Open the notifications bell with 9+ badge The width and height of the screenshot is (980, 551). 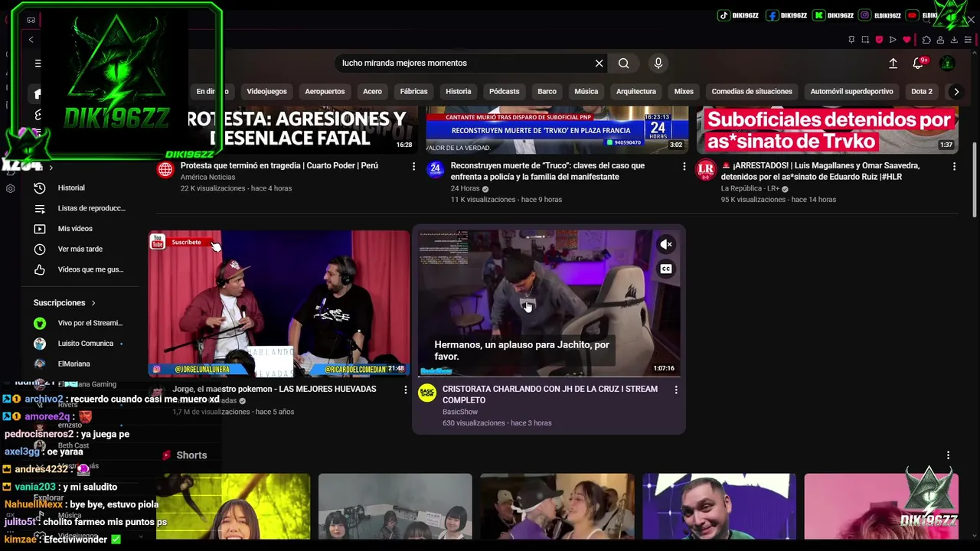tap(918, 64)
